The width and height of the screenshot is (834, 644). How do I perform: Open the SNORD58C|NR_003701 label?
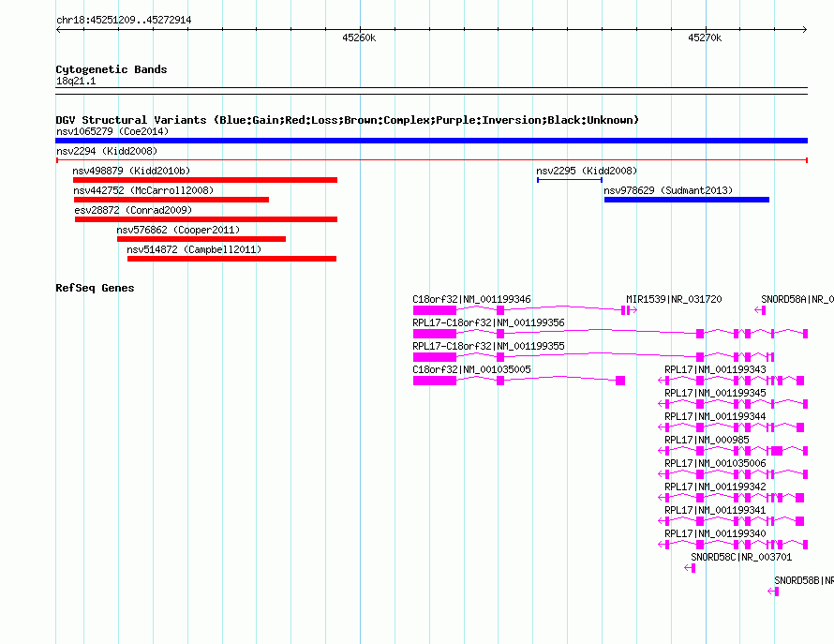[741, 557]
